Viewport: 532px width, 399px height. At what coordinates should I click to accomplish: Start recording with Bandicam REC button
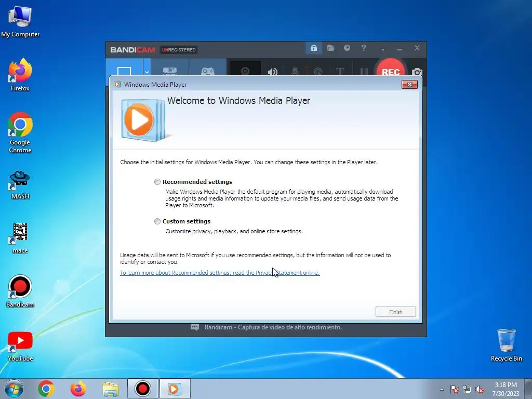391,69
